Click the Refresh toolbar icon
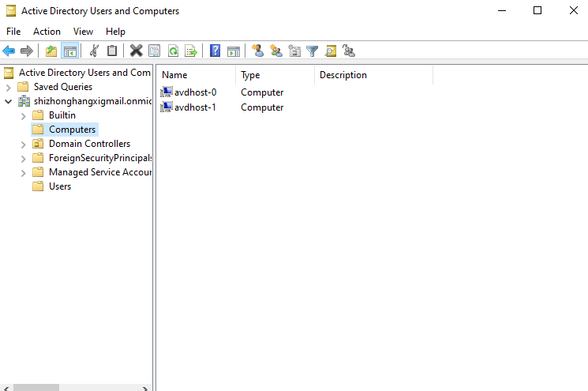Screen dimensions: 588x391 point(174,51)
